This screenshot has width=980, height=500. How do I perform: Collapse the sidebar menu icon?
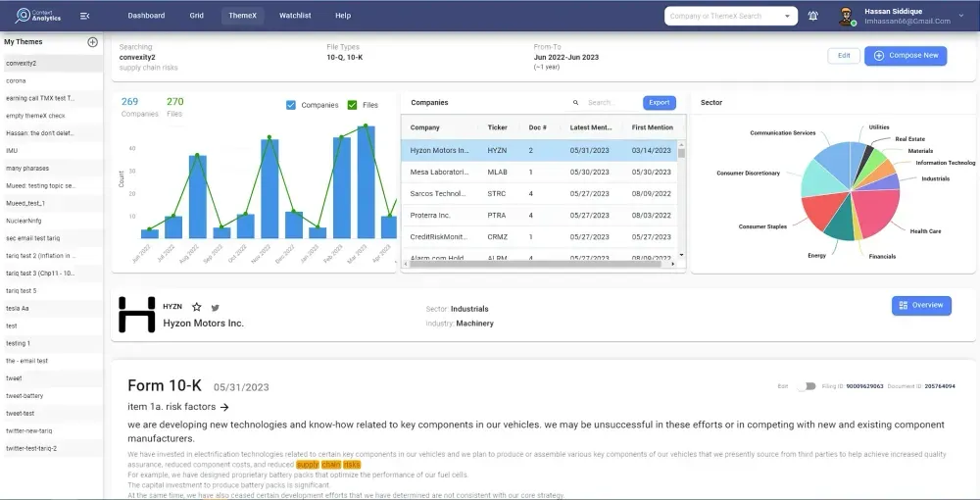point(85,16)
